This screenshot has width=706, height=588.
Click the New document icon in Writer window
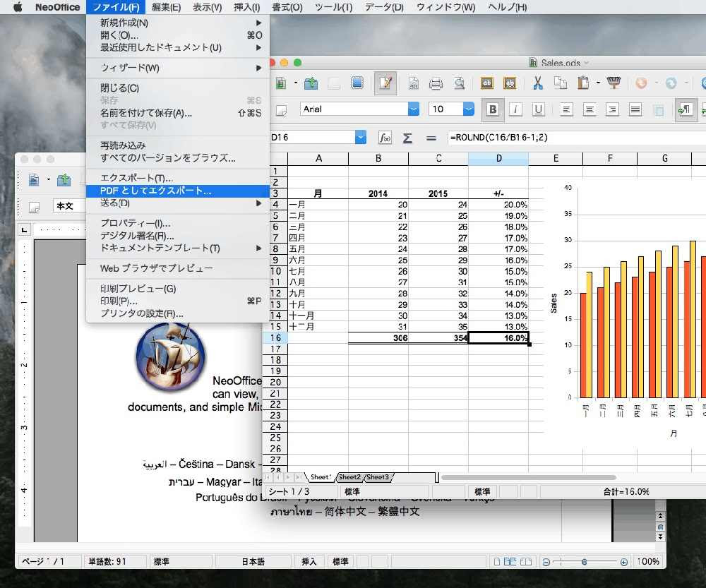[34, 180]
